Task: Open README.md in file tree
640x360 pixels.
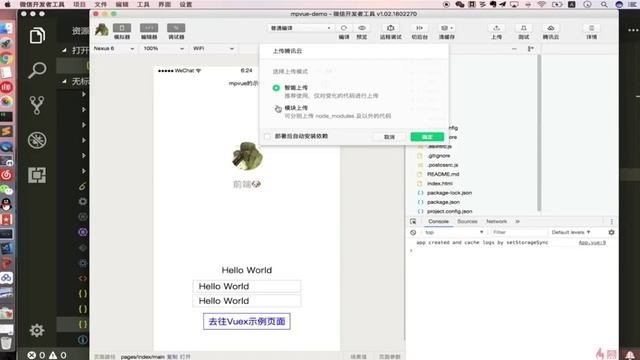Action: tap(443, 174)
